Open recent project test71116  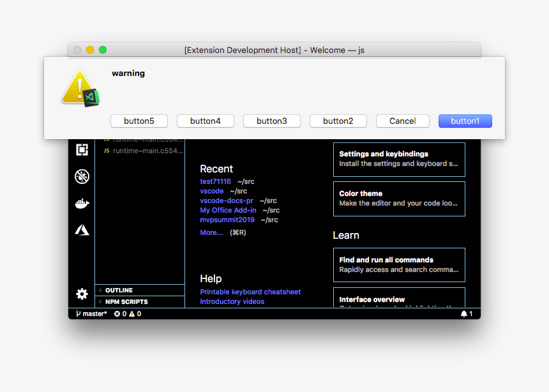coord(215,181)
